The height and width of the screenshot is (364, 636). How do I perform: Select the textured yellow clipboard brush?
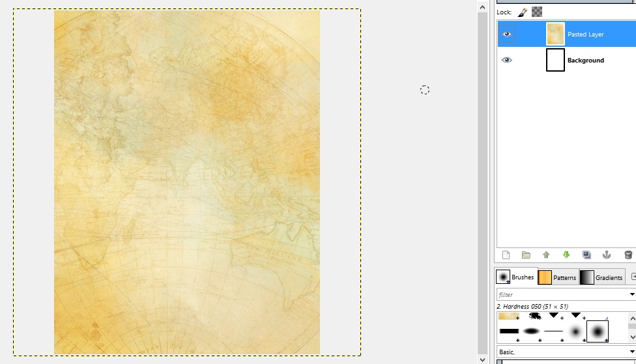509,316
